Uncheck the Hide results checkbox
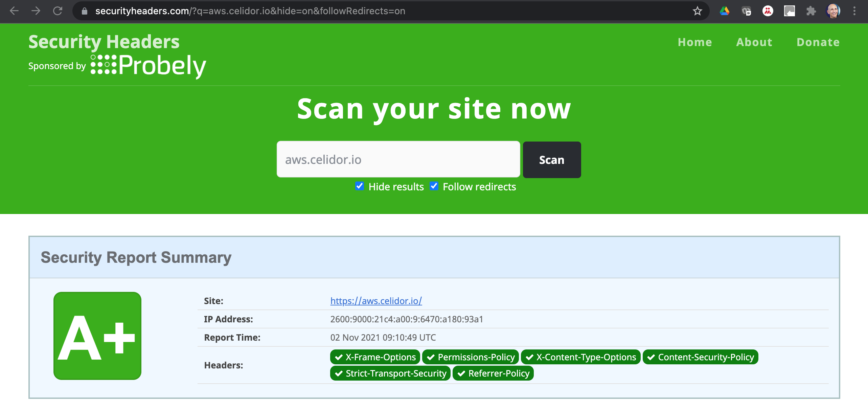 click(x=359, y=186)
